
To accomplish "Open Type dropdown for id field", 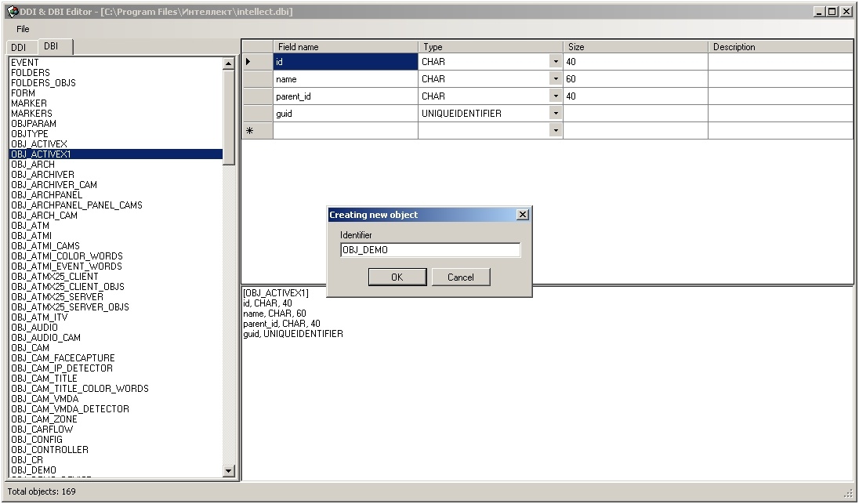I will coord(556,62).
